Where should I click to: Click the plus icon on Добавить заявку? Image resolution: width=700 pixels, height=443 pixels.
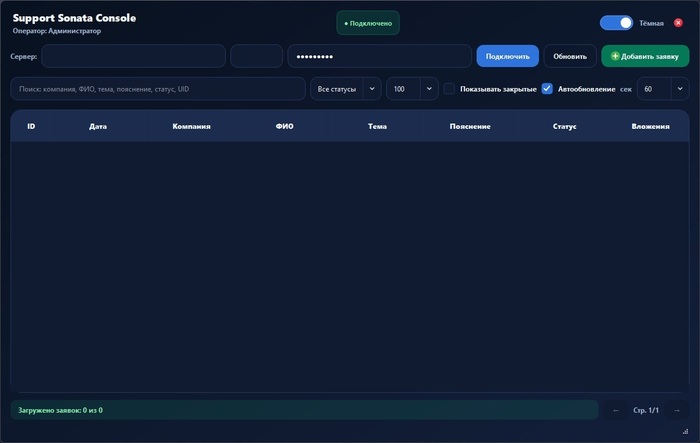coord(615,56)
